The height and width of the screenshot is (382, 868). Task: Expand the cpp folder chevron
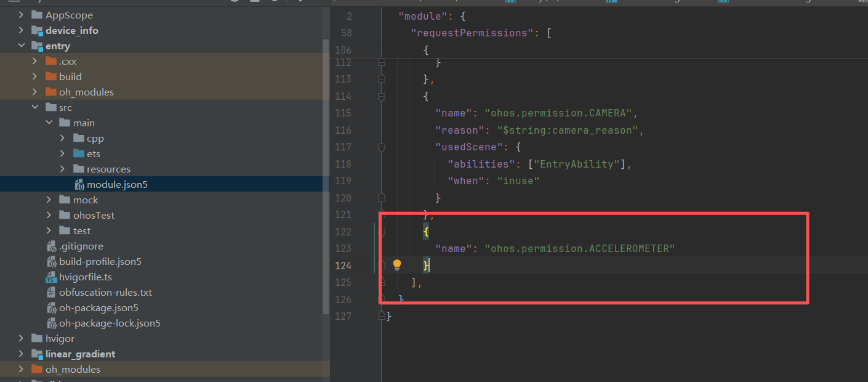(x=62, y=138)
